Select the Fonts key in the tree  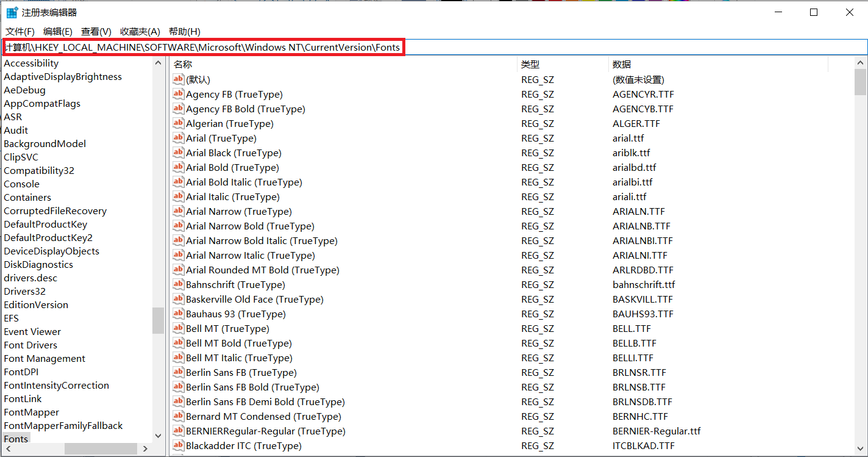click(16, 439)
